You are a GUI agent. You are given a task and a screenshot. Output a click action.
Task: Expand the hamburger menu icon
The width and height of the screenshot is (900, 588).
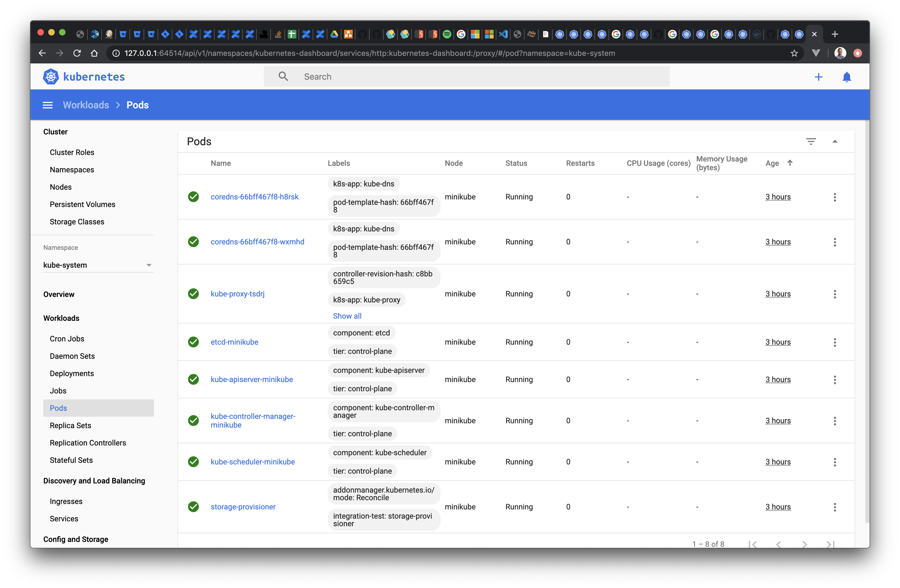[47, 105]
